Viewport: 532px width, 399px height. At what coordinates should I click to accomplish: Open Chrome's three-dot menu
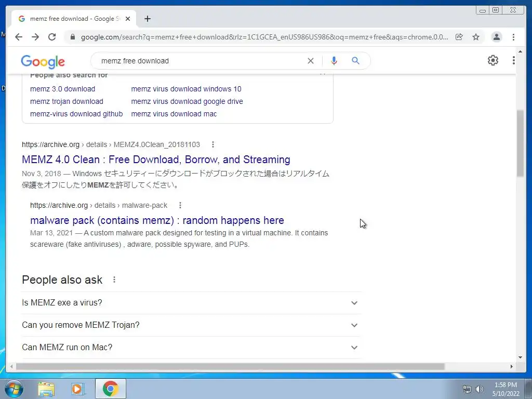(x=513, y=37)
